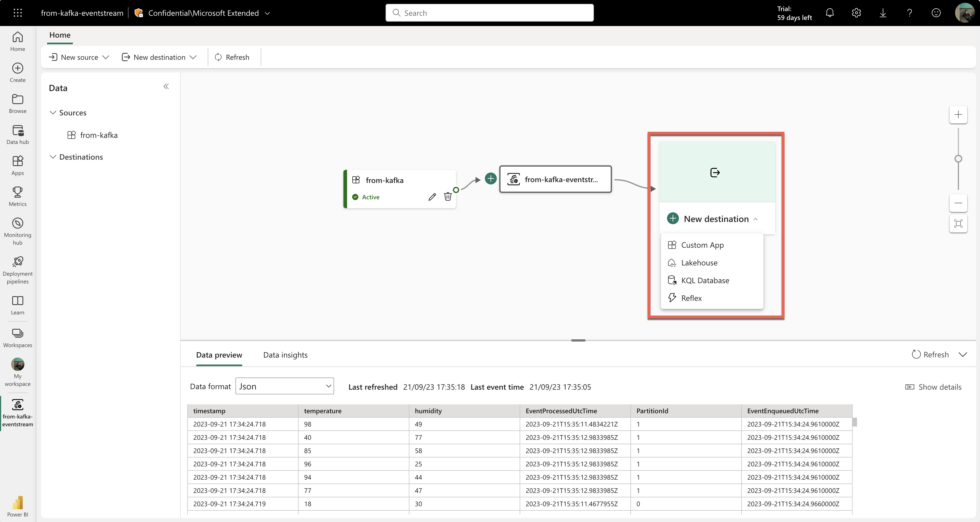Choose Lakehouse destination
The height and width of the screenshot is (522, 980).
pyautogui.click(x=712, y=263)
